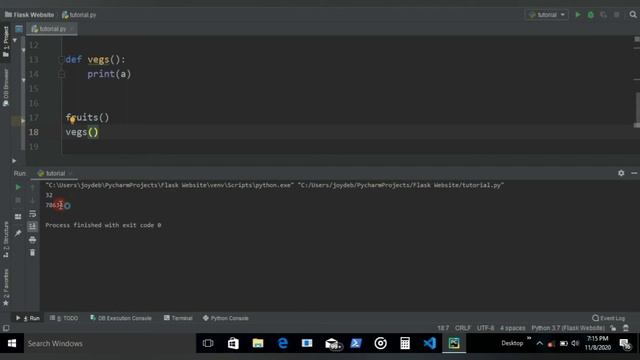Open File Explorer from taskbar

[258, 343]
